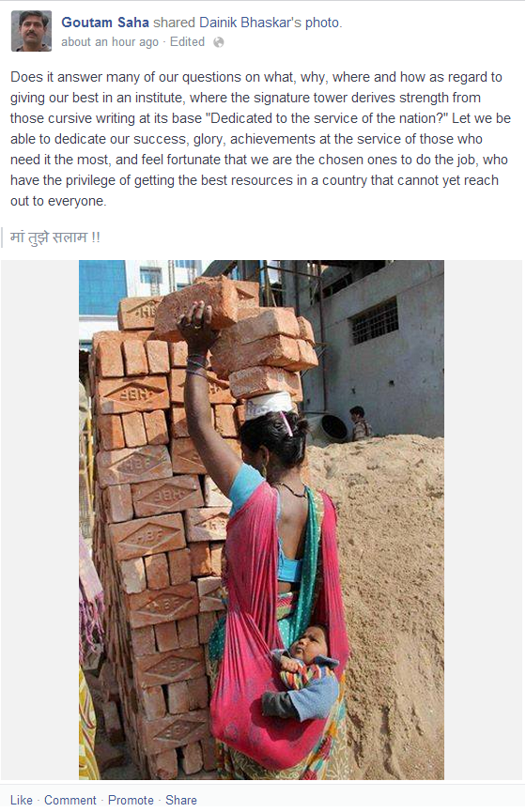Click Comment under the post
526x812 pixels.
point(70,800)
